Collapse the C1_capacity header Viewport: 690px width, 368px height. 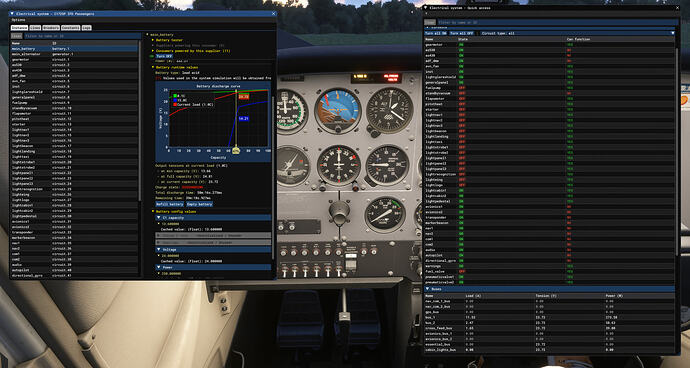[213, 217]
